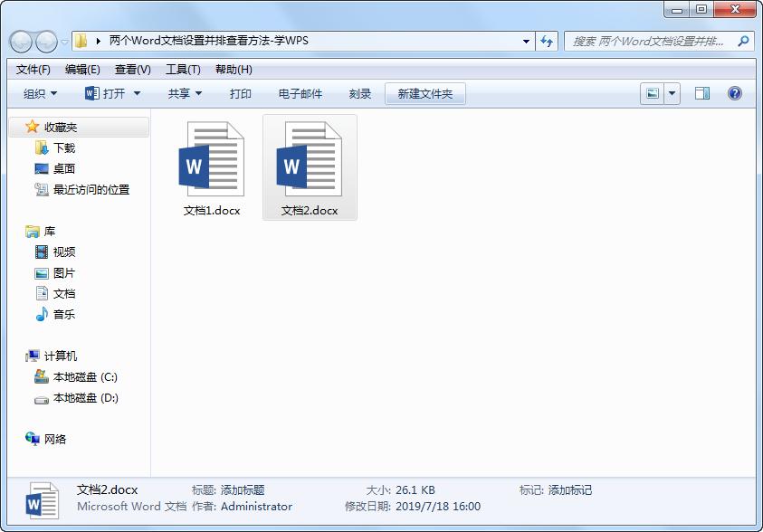Refresh the folder with the refresh icon
The height and width of the screenshot is (532, 763).
(x=547, y=42)
